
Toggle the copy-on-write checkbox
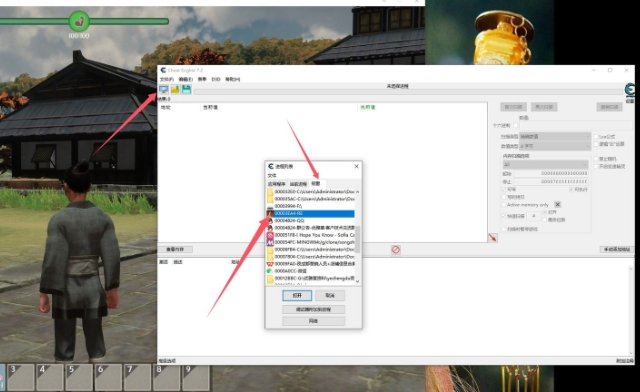[x=504, y=197]
